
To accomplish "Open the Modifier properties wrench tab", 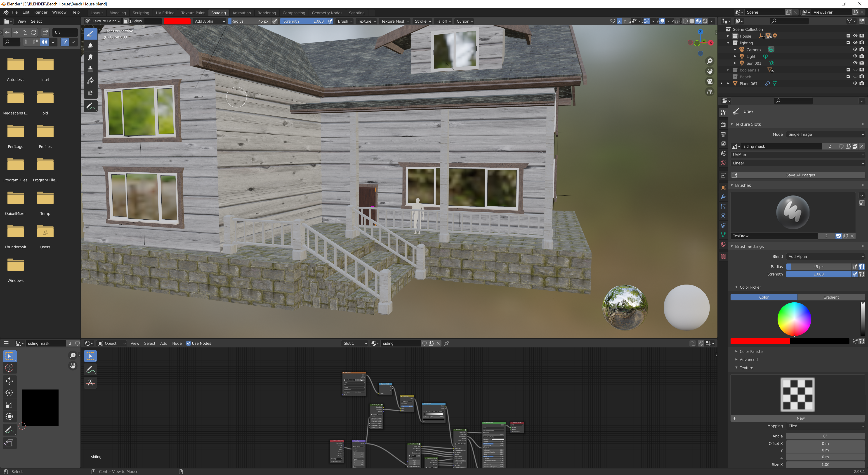I will pyautogui.click(x=723, y=197).
